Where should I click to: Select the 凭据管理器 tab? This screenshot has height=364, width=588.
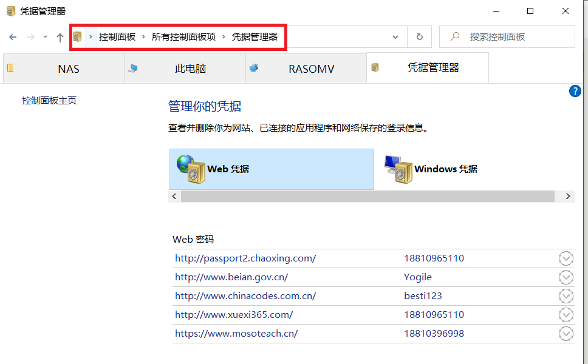pos(428,68)
